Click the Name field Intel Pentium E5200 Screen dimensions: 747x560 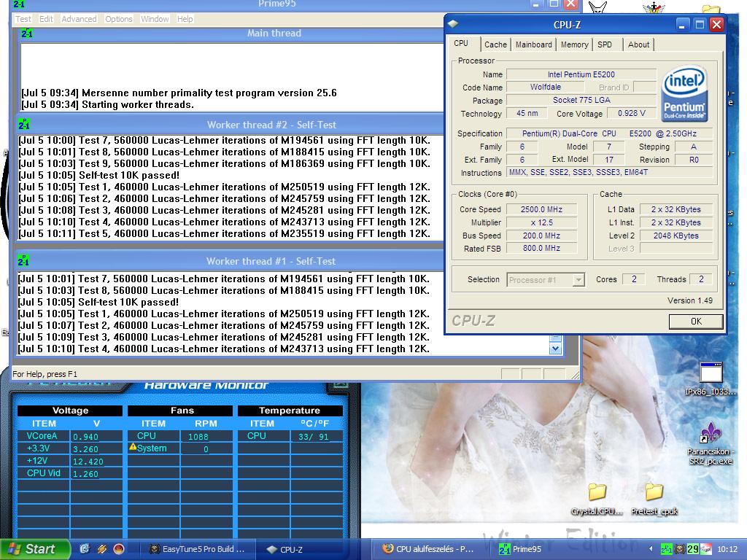tap(581, 74)
